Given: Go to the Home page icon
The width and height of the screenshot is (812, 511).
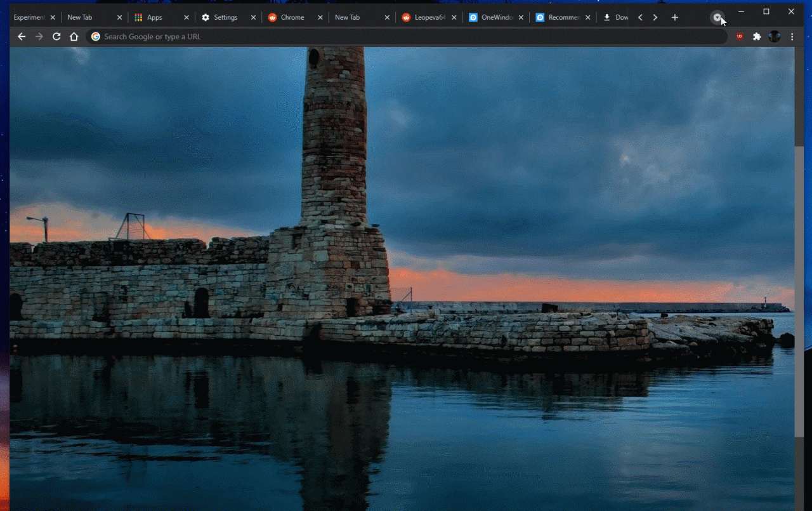Looking at the screenshot, I should 74,37.
